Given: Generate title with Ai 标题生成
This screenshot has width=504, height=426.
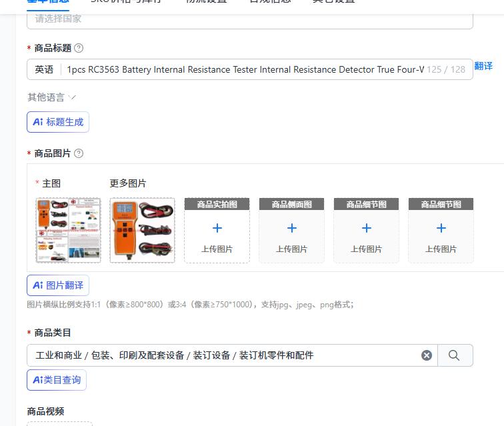Looking at the screenshot, I should 58,122.
